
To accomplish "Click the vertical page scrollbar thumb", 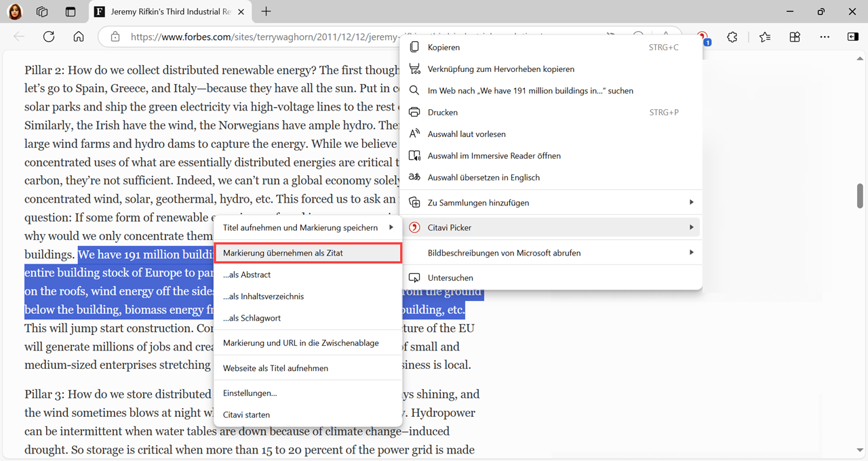I will [x=861, y=196].
